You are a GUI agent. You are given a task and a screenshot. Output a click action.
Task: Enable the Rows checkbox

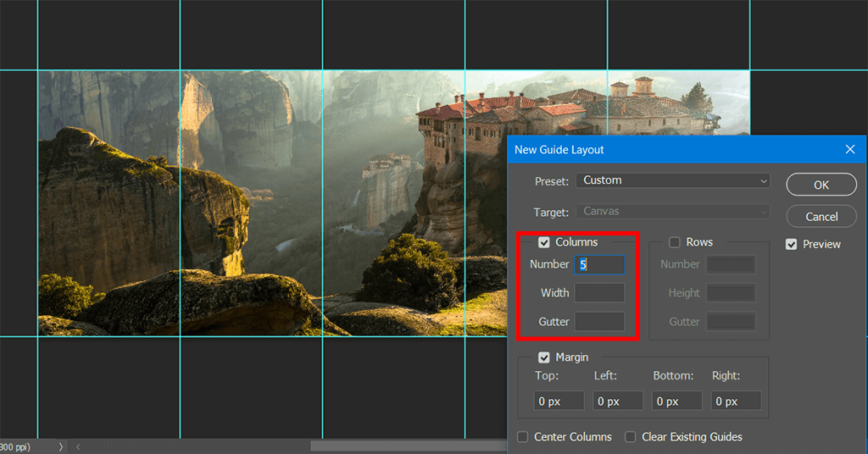pos(674,242)
